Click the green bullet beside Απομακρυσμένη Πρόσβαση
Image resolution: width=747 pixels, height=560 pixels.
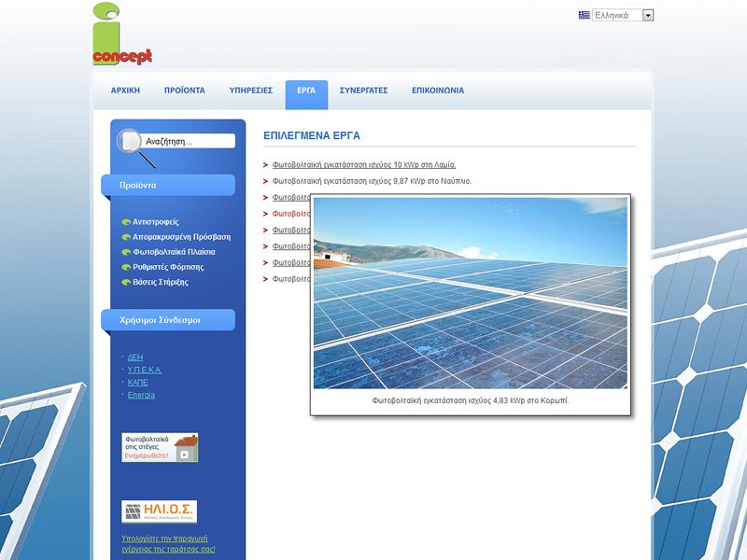tap(126, 237)
